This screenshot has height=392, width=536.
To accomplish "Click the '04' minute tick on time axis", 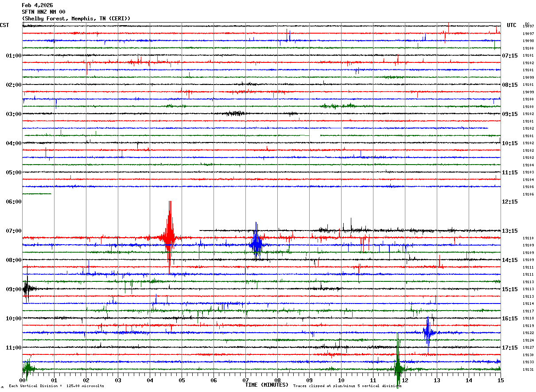I will point(150,380).
